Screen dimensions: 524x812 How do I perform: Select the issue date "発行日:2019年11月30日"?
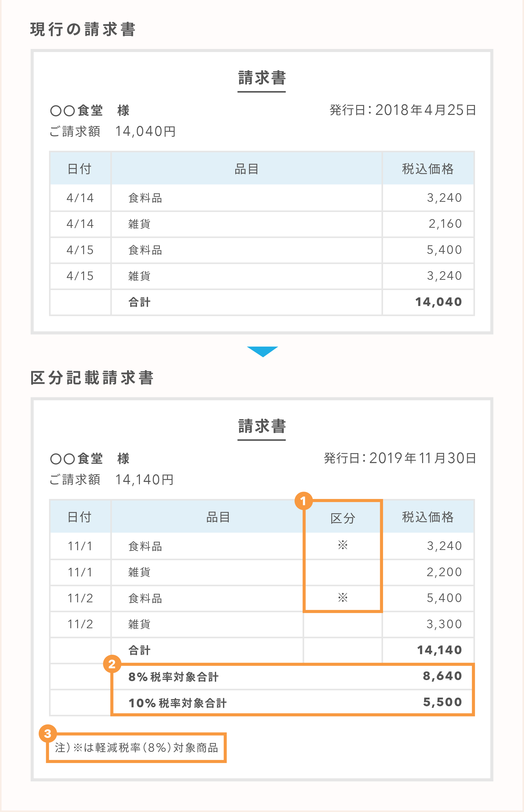point(400,458)
